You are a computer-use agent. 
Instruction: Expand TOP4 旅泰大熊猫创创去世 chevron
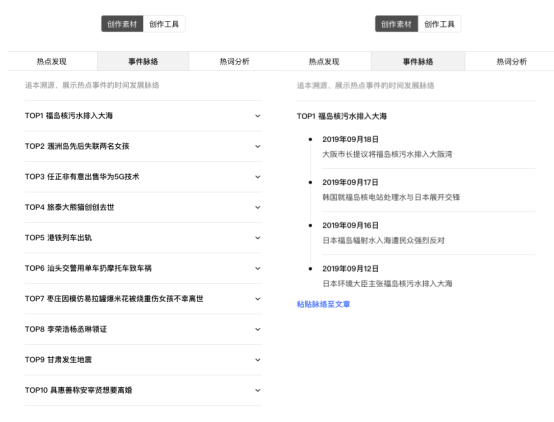click(258, 207)
